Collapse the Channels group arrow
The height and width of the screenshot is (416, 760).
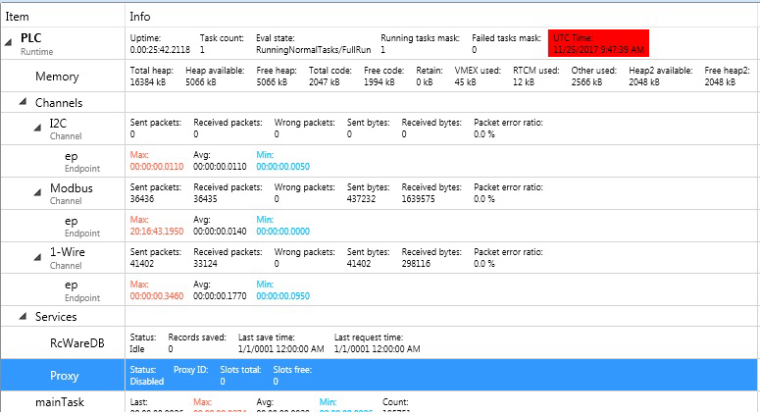23,102
